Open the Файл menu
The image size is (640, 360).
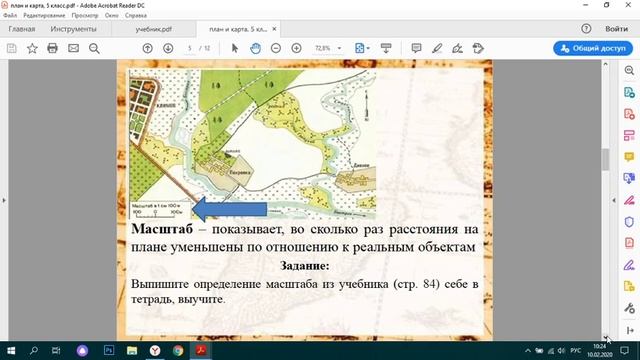click(10, 16)
